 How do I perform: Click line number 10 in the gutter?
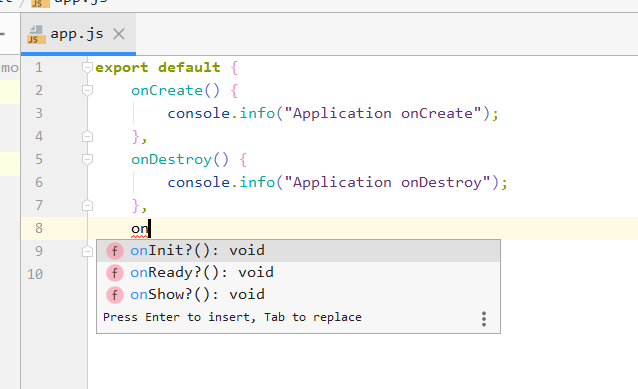[35, 274]
